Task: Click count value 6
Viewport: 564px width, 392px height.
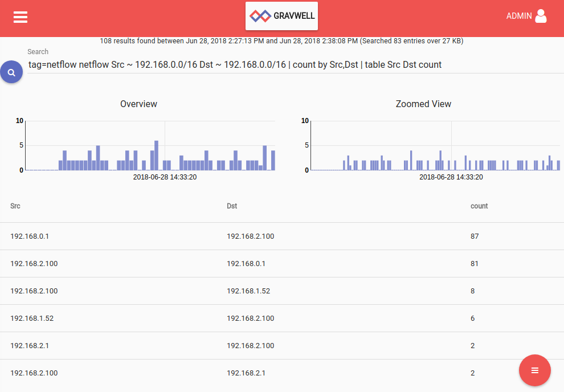Action: pos(473,318)
